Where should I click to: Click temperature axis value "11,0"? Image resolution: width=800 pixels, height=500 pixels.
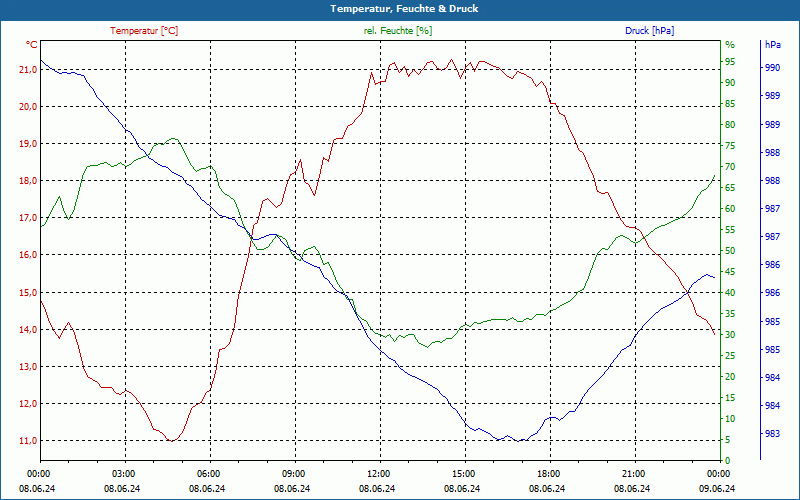pyautogui.click(x=28, y=441)
